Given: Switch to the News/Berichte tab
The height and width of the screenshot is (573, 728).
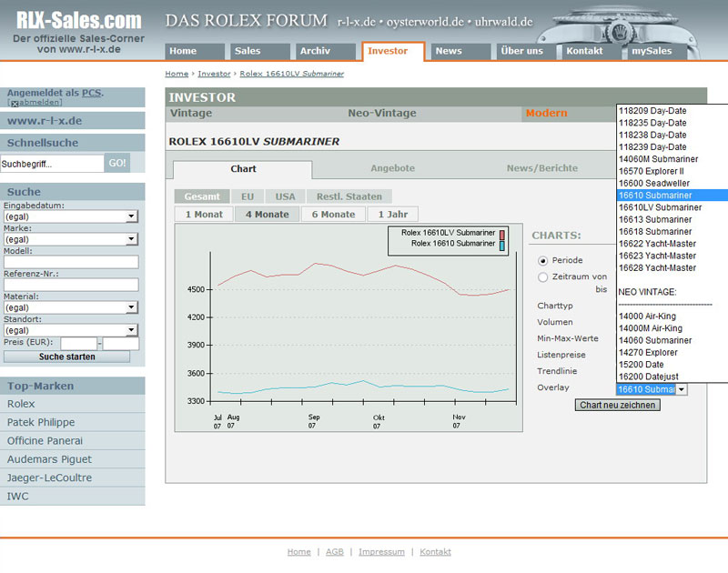Looking at the screenshot, I should click(542, 168).
